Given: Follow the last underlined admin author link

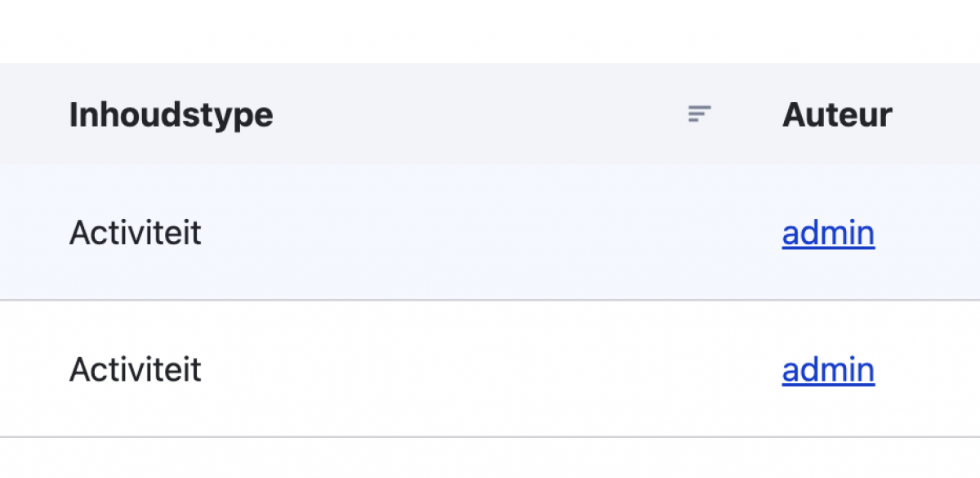Looking at the screenshot, I should click(828, 370).
